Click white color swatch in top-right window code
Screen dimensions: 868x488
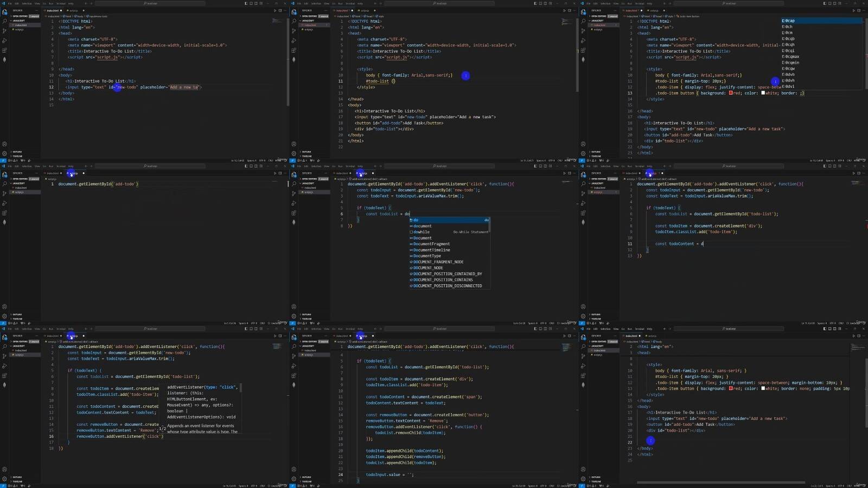click(763, 93)
